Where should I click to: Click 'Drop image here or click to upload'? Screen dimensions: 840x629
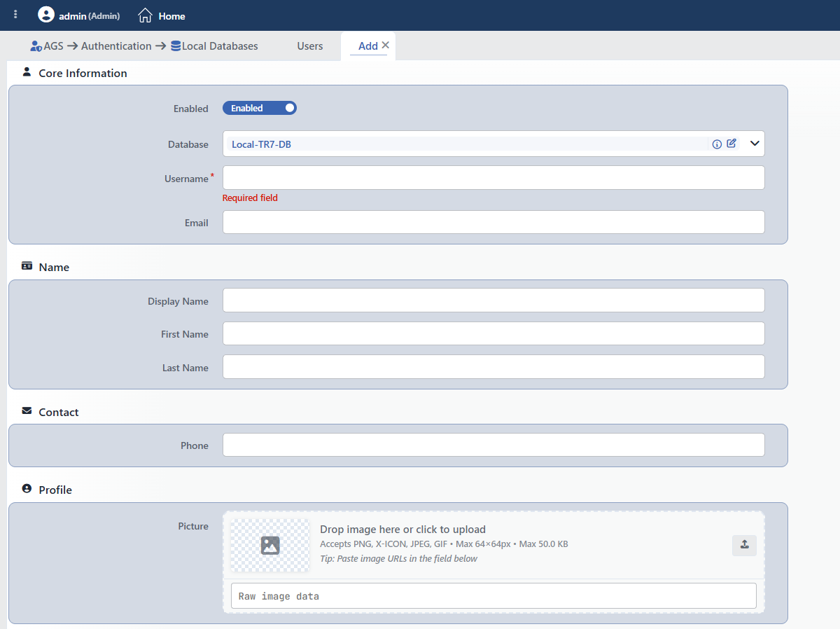pyautogui.click(x=402, y=530)
